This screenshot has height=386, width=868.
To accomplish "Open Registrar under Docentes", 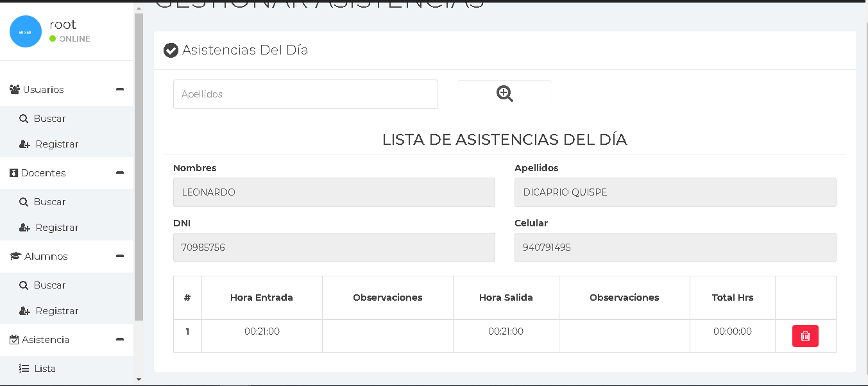I will pos(56,228).
